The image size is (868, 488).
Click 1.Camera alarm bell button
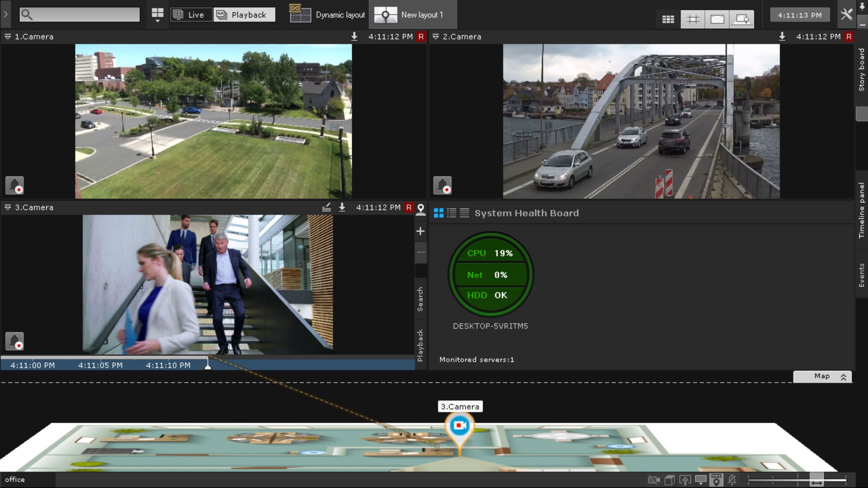pos(14,185)
